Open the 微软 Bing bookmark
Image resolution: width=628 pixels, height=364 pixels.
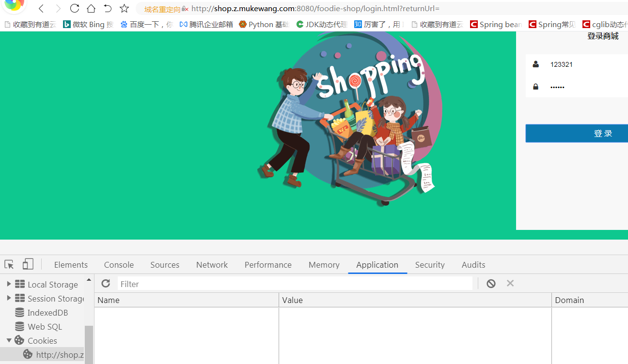(88, 24)
